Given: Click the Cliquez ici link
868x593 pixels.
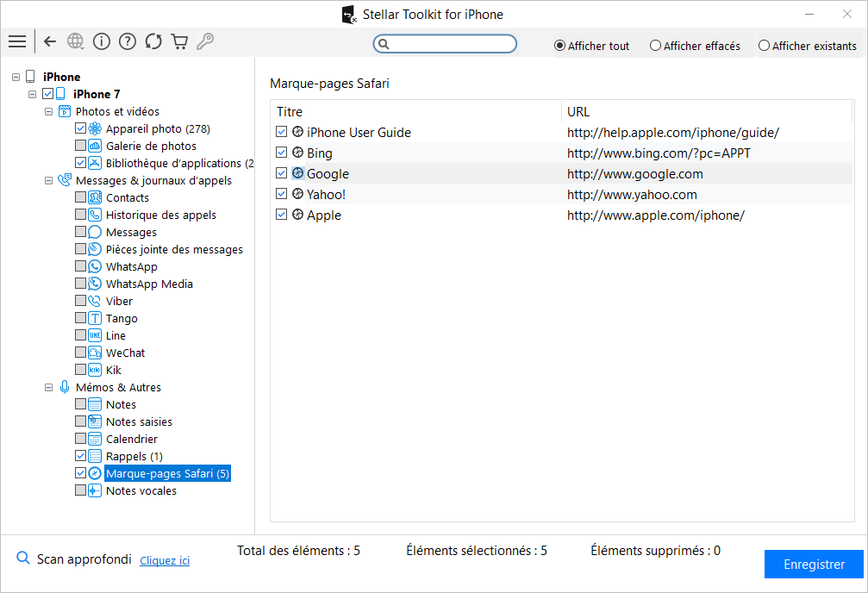Looking at the screenshot, I should pos(165,560).
